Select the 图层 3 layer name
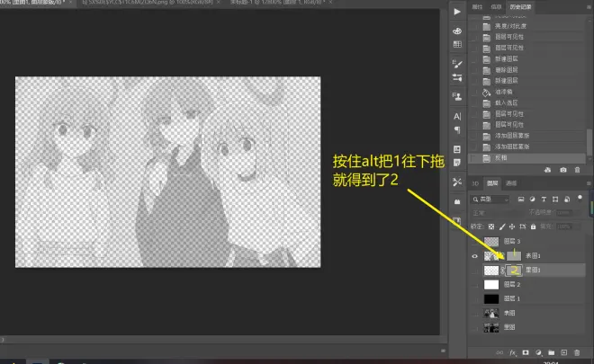Screen dimensions: 594x364 click(512, 242)
